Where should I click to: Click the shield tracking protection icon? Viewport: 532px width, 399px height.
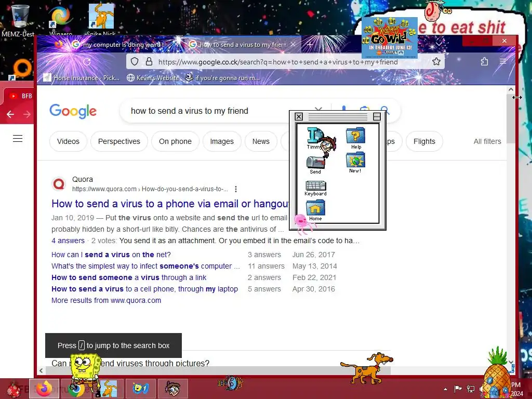[135, 62]
